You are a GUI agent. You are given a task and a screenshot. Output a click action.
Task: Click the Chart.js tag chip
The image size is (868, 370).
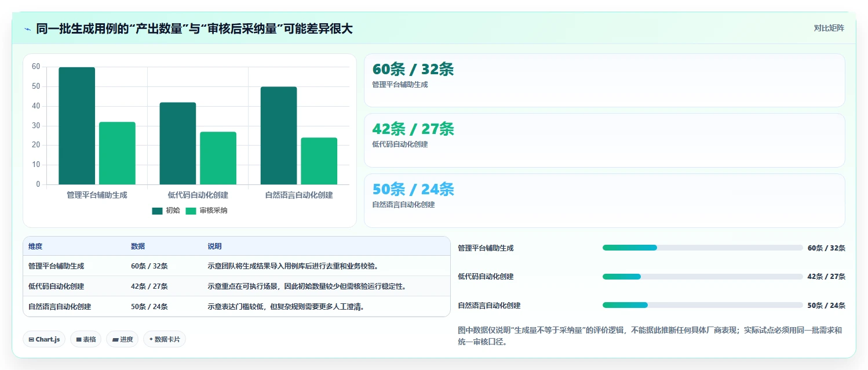tap(44, 339)
